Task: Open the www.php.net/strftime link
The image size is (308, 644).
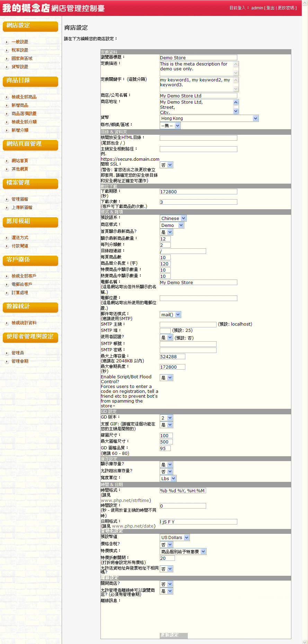Action: (125, 501)
